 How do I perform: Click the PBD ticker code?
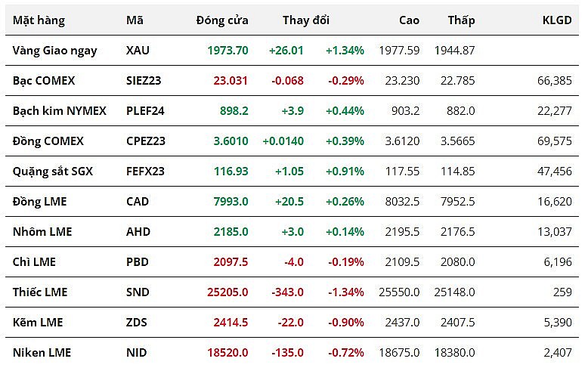[x=138, y=262]
